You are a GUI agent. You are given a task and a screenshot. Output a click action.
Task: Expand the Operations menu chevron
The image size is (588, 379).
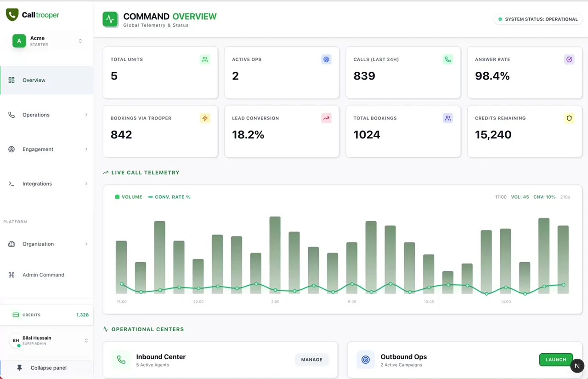coord(86,115)
